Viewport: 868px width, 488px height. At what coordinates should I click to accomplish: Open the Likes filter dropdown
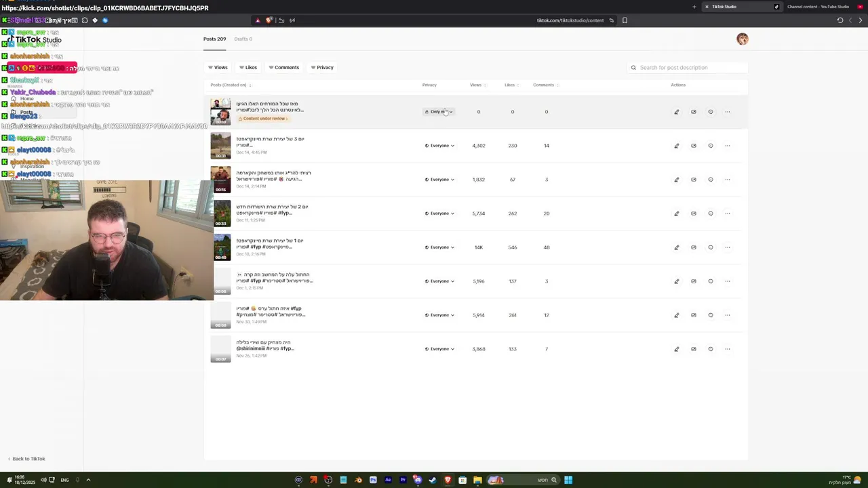248,68
